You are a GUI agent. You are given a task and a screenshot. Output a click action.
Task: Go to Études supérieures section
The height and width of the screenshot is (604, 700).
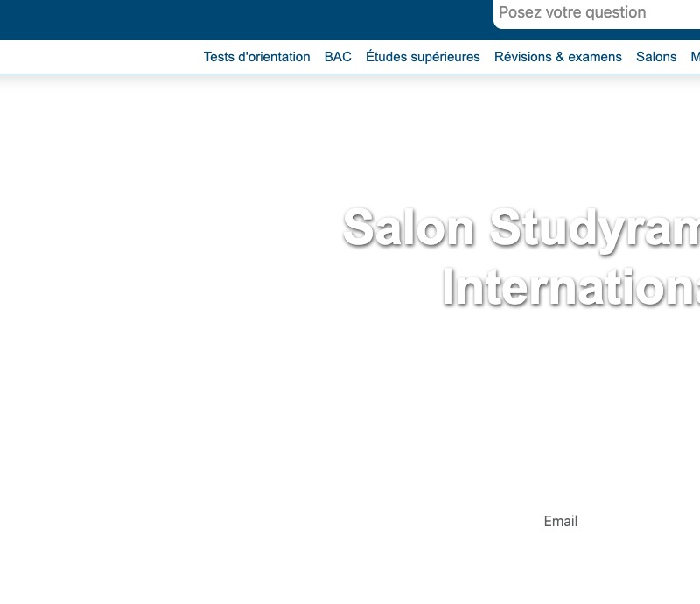pos(423,57)
